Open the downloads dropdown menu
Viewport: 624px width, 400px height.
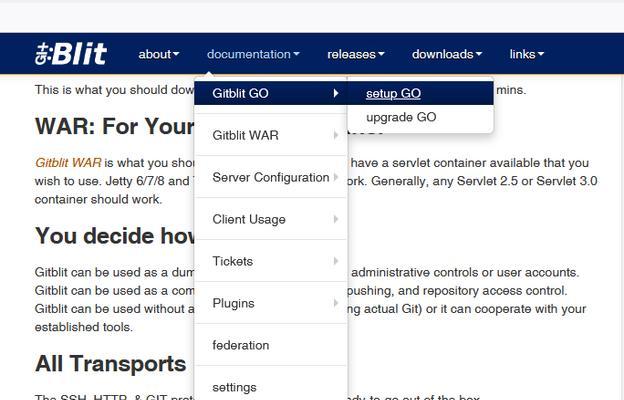click(x=447, y=54)
